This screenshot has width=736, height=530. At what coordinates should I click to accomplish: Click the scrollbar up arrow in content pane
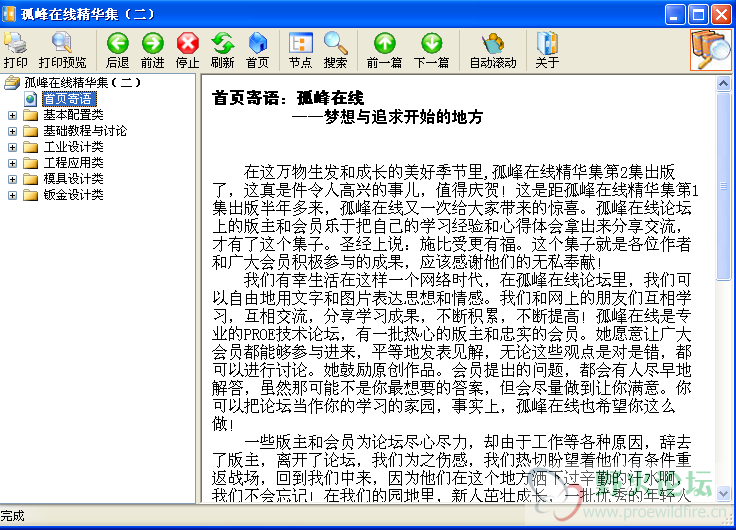[x=723, y=84]
